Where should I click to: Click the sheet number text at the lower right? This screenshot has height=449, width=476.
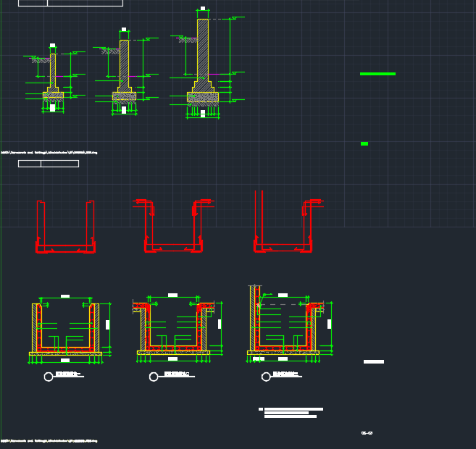367,433
